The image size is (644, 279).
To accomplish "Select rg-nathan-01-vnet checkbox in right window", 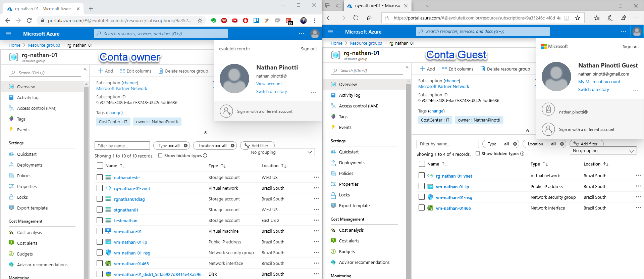I will 422,175.
